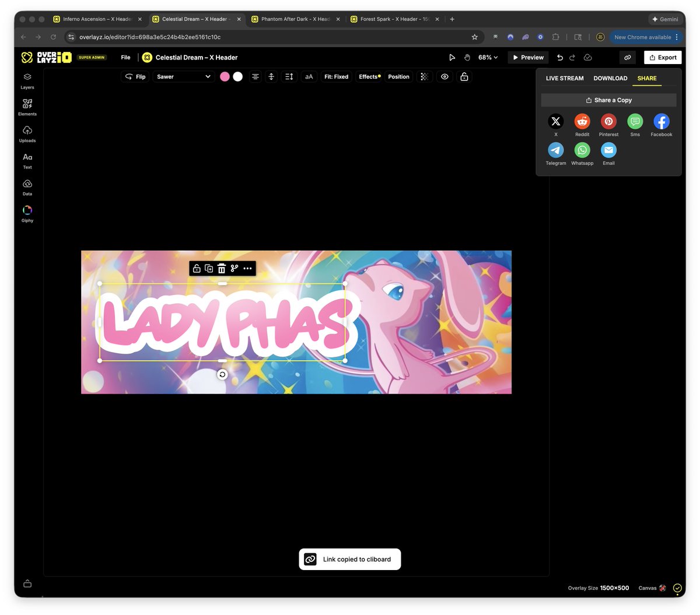
Task: Share via the Whatsapp icon
Action: point(582,150)
